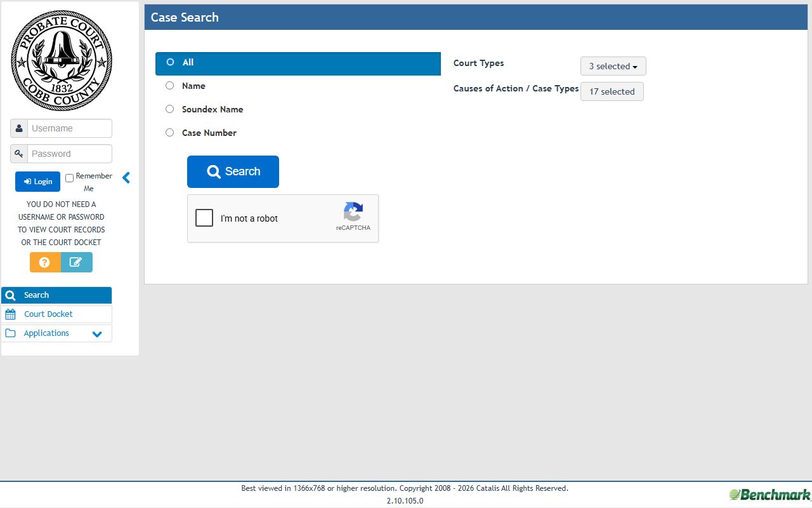This screenshot has width=812, height=508.
Task: Select the Soundex Name radio button
Action: [x=169, y=109]
